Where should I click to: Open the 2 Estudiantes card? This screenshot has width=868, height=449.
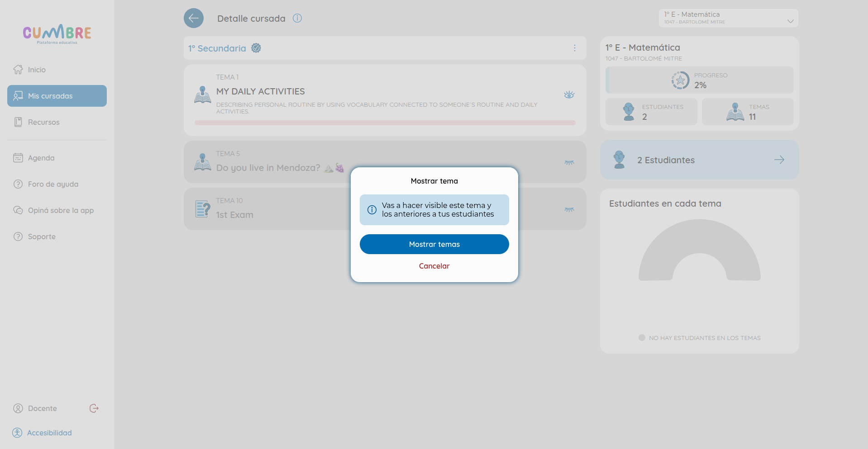click(x=699, y=160)
